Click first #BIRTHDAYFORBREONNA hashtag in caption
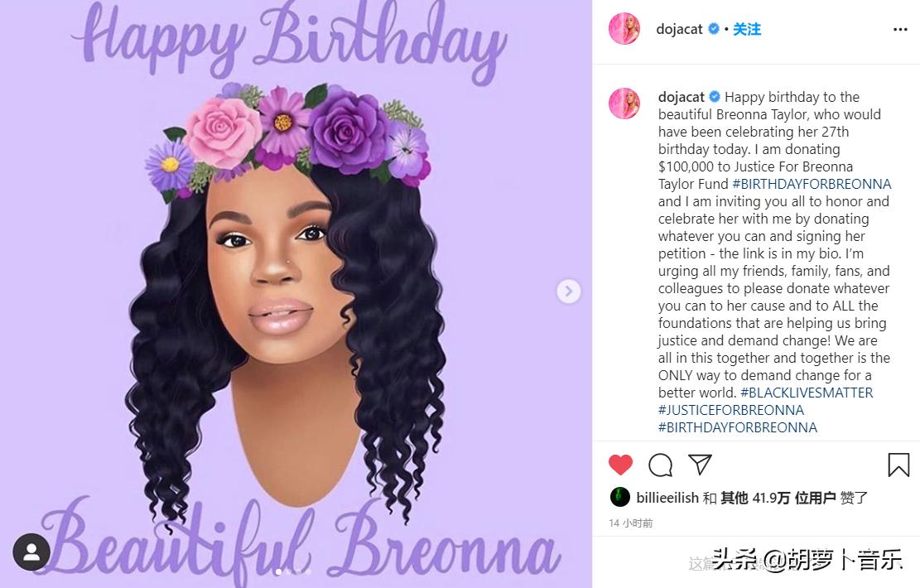Screen dimensions: 920x588 (x=812, y=184)
